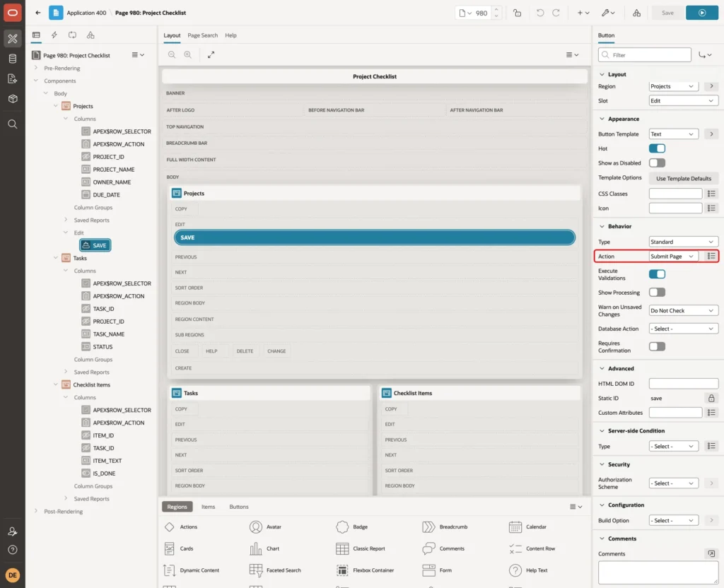Viewport: 724px width, 588px height.
Task: Switch to the Rendering tree tab icon
Action: [x=36, y=35]
